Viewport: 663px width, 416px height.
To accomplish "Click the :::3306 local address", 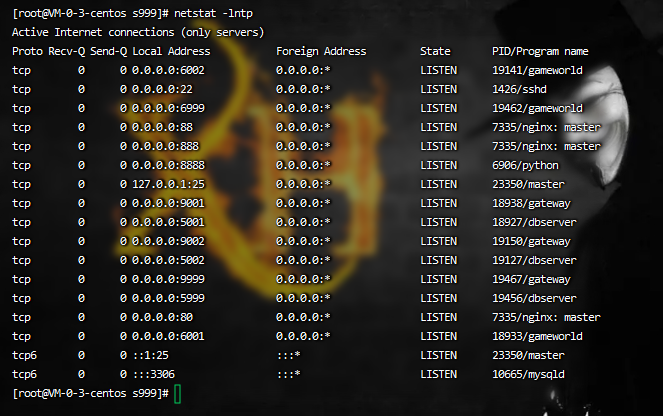I will [x=156, y=374].
